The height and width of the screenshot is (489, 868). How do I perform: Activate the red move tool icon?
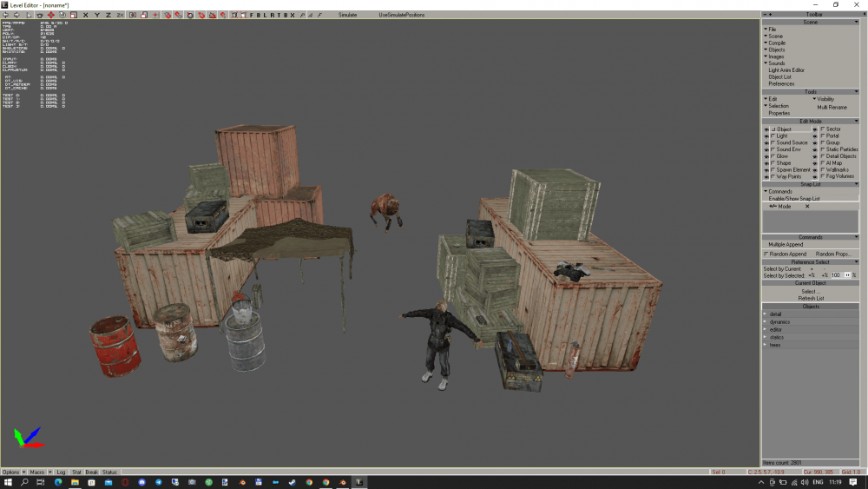[50, 15]
